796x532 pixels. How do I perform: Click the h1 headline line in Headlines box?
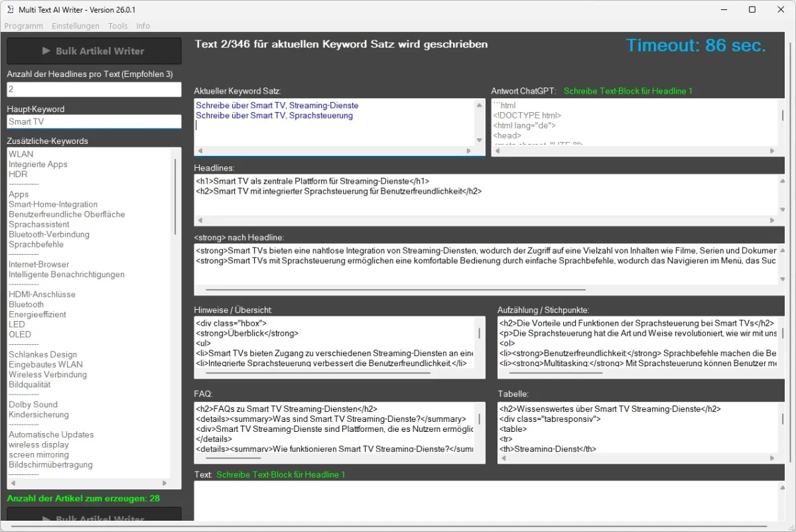[312, 180]
